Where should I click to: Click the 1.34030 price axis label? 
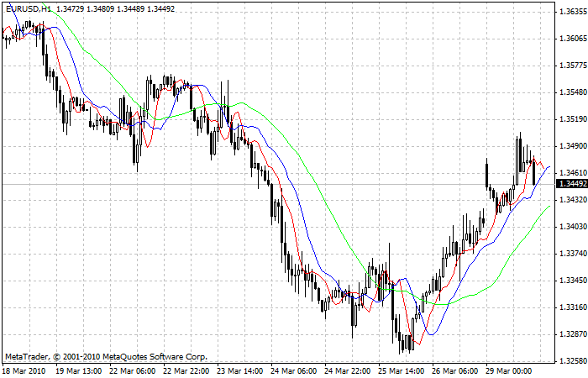[x=572, y=227]
